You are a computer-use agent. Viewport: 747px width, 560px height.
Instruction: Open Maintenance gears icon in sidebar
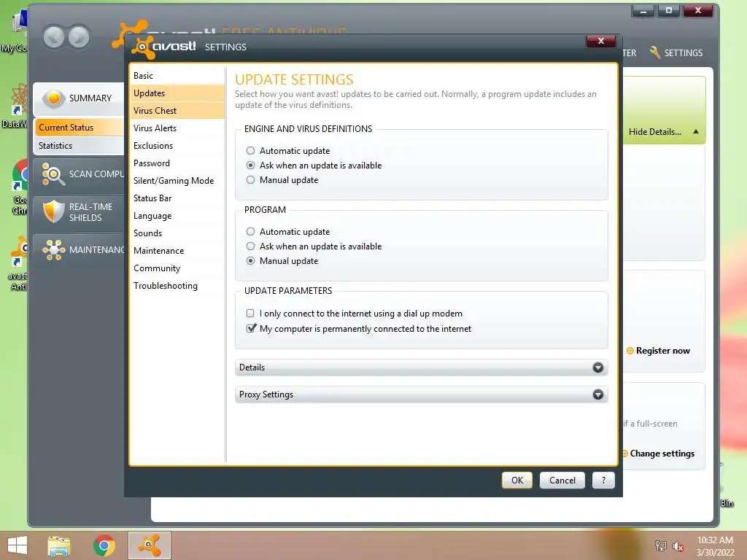click(53, 249)
